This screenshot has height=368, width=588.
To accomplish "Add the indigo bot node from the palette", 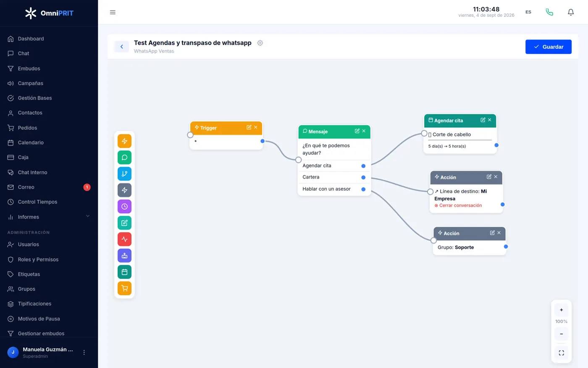I will pyautogui.click(x=124, y=256).
